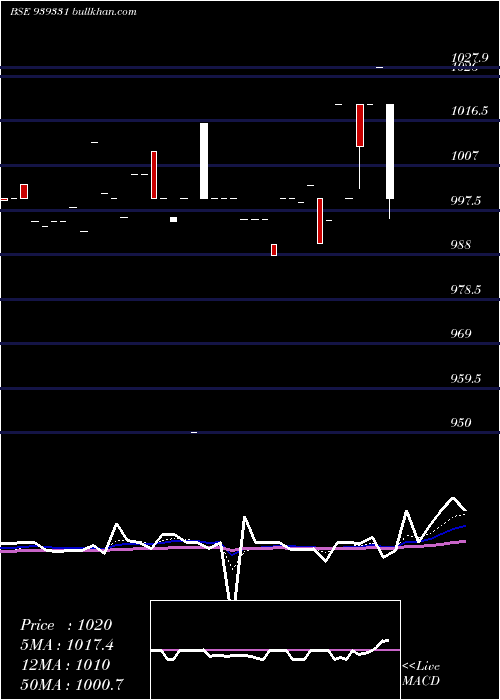Click the 12MA : 1010 readout
The height and width of the screenshot is (700, 500).
65,665
